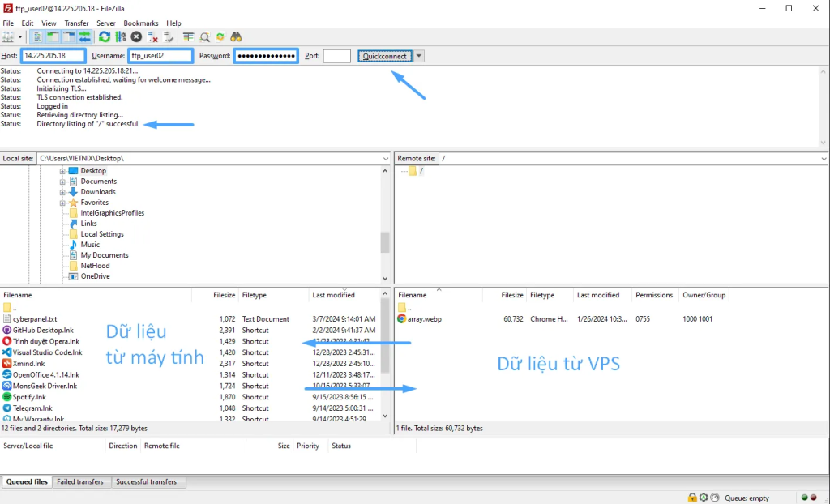The width and height of the screenshot is (830, 504).
Task: Click the Refresh file lists icon
Action: [105, 37]
